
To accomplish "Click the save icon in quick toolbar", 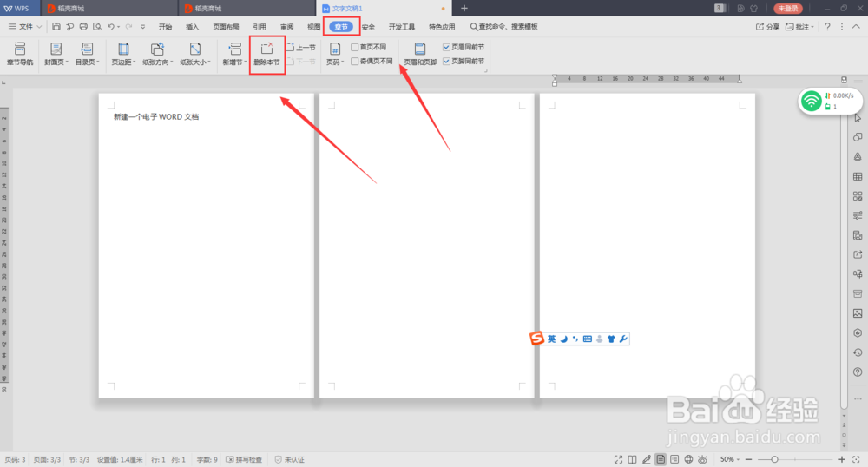I will click(56, 27).
